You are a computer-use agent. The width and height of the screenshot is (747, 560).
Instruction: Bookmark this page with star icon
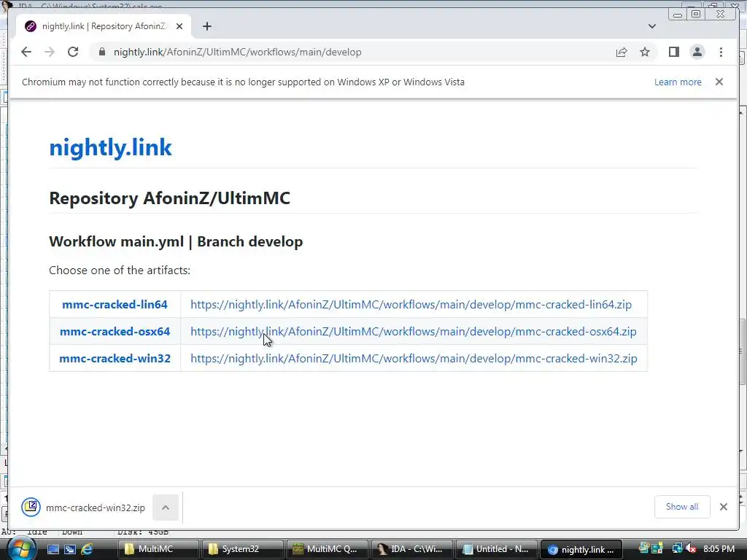click(645, 52)
